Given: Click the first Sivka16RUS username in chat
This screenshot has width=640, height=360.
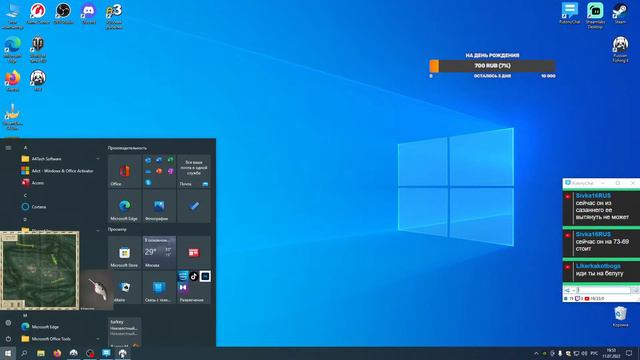Looking at the screenshot, I should (593, 196).
